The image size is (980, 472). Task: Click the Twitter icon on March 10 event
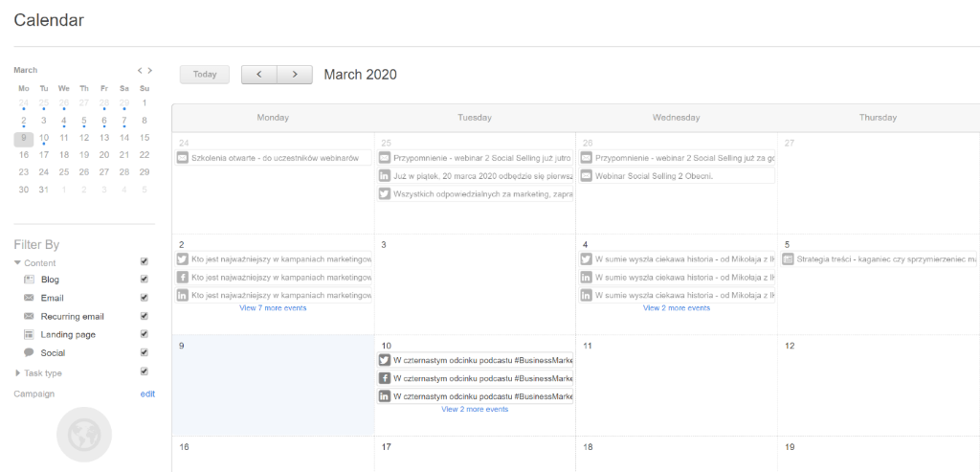385,360
